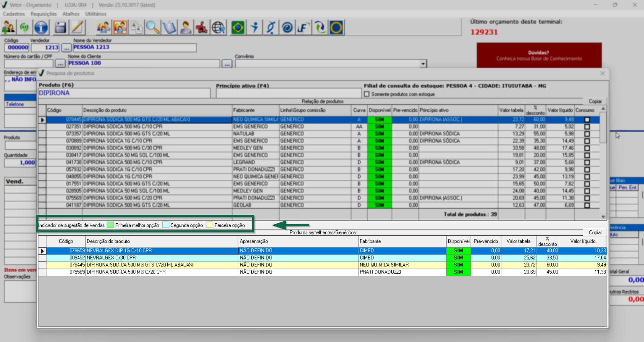The width and height of the screenshot is (644, 342).
Task: Open client name lookup ellipsis button
Action: [x=227, y=64]
